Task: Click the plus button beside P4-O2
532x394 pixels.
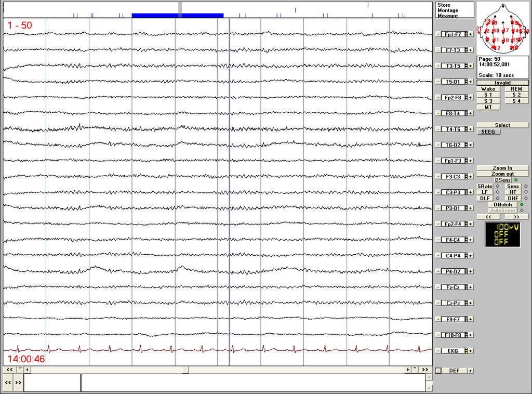Action: pos(471,271)
